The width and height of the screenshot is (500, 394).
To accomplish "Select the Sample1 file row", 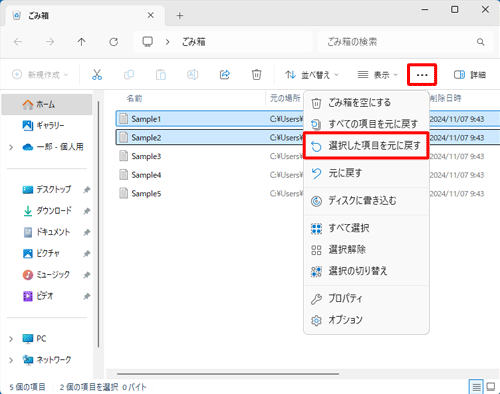I will 308,119.
